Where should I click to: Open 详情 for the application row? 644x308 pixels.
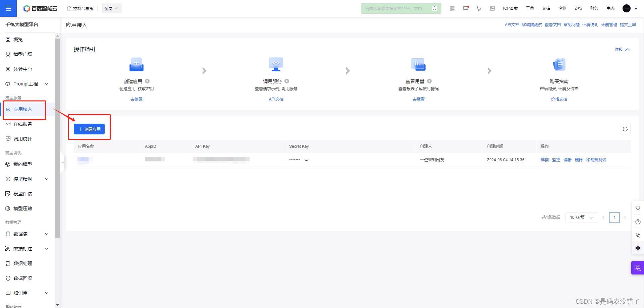coord(545,160)
